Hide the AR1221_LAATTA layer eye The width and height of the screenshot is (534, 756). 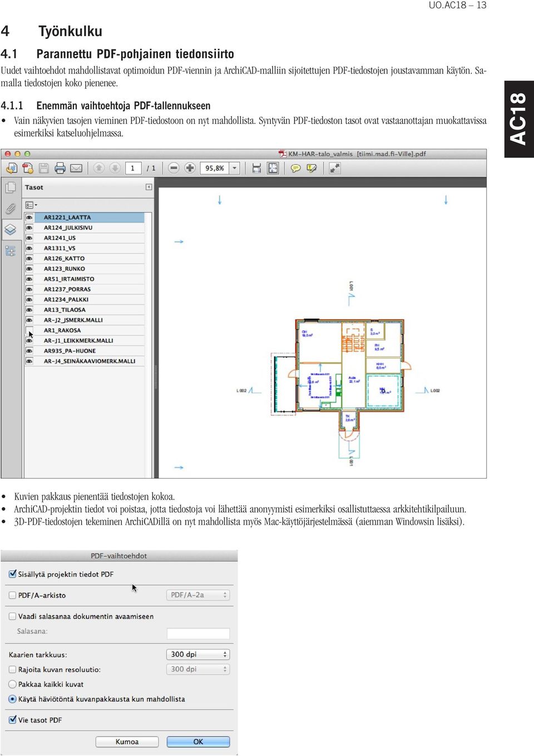[x=29, y=217]
